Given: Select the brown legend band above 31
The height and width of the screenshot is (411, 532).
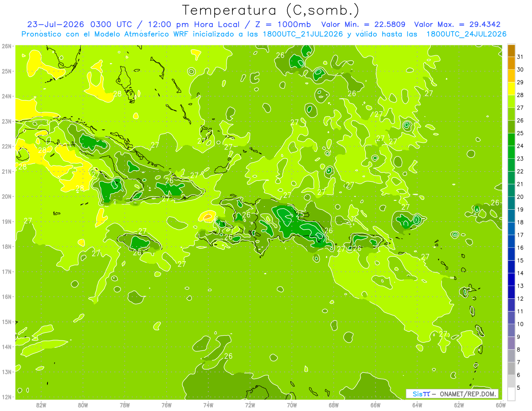Looking at the screenshot, I should click(511, 51).
